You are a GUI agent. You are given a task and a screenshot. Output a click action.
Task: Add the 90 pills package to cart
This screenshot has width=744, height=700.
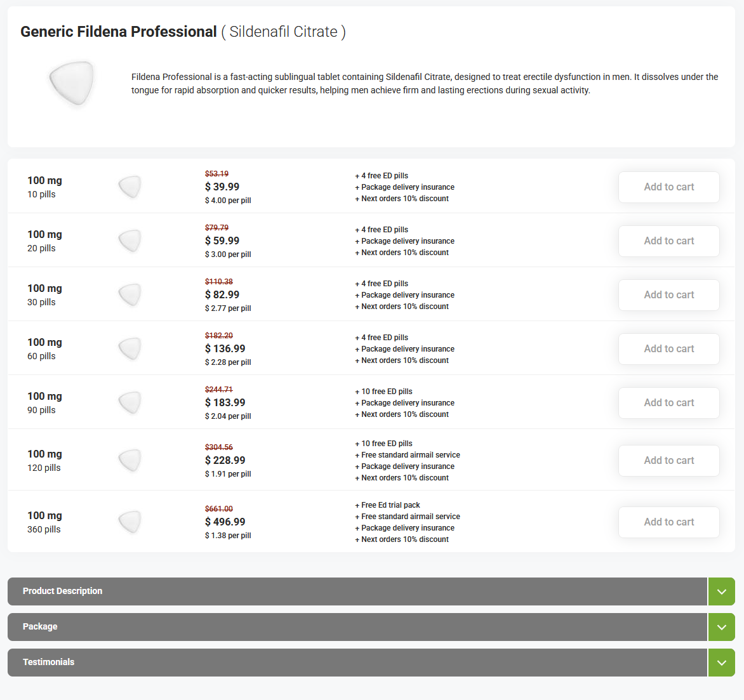point(668,402)
